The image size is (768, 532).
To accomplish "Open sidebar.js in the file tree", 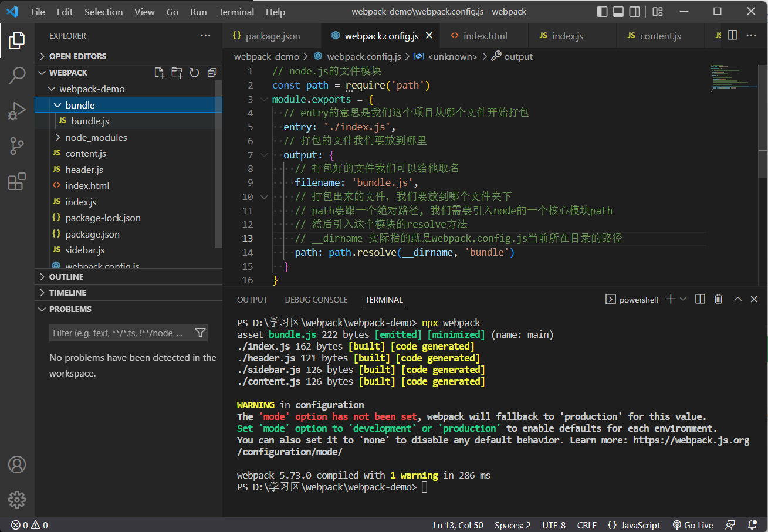I will tap(128, 250).
